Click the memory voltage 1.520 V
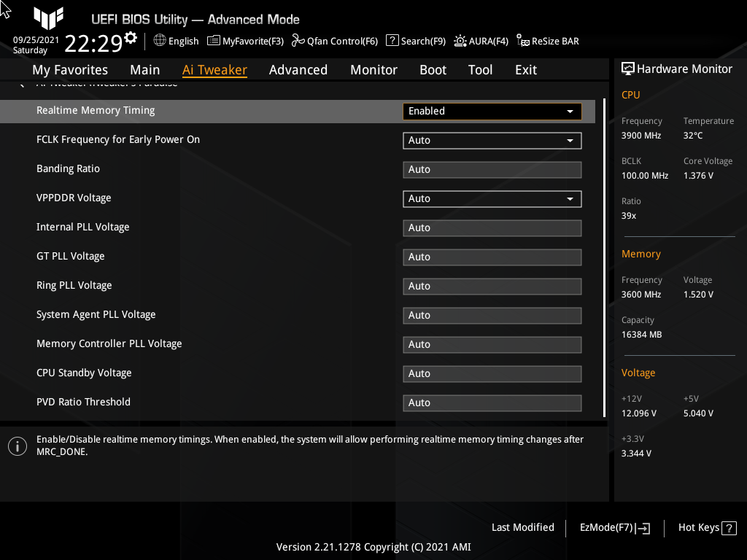Screen dimensions: 747x560 (698, 295)
